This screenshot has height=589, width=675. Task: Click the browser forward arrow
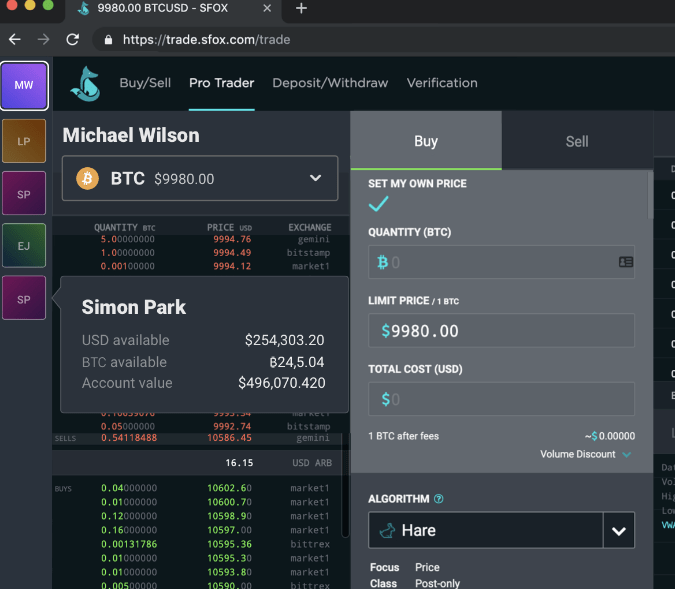tap(43, 40)
